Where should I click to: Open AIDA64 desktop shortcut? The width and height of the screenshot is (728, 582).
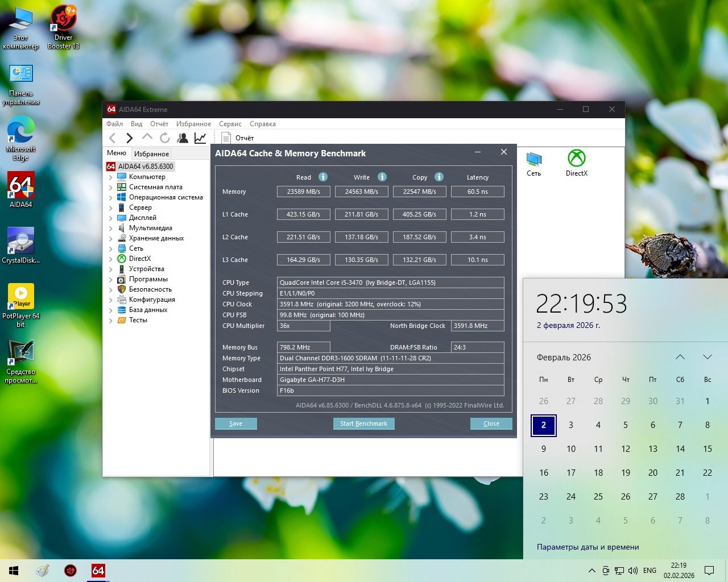[x=21, y=190]
